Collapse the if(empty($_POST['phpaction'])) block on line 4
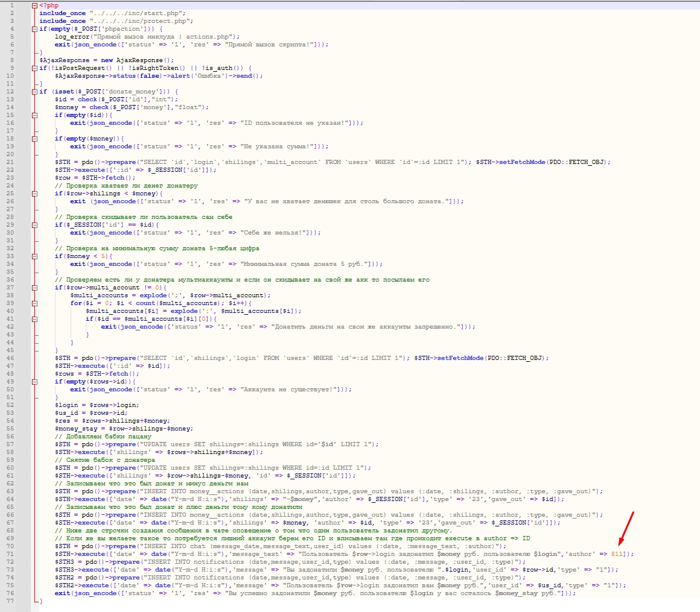Screen dimensions: 700x612 [34, 29]
